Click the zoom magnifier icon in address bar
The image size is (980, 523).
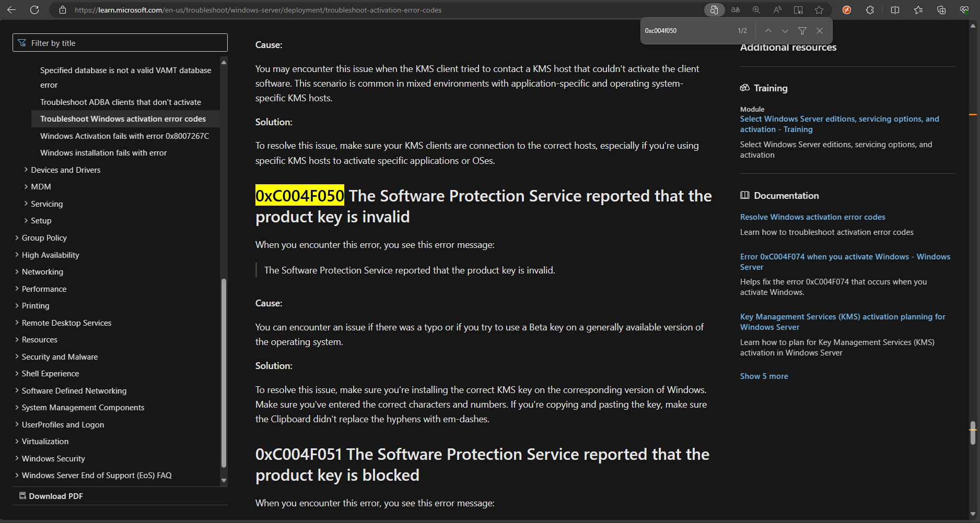point(756,10)
